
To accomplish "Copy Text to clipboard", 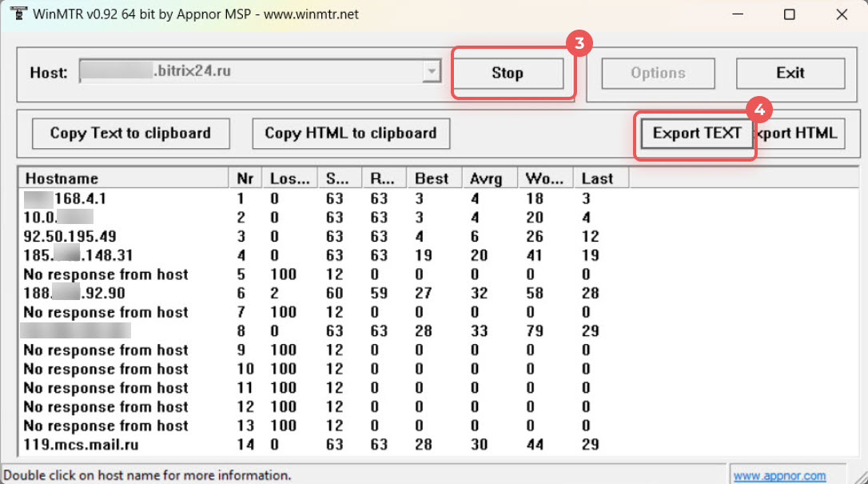I will click(x=130, y=134).
